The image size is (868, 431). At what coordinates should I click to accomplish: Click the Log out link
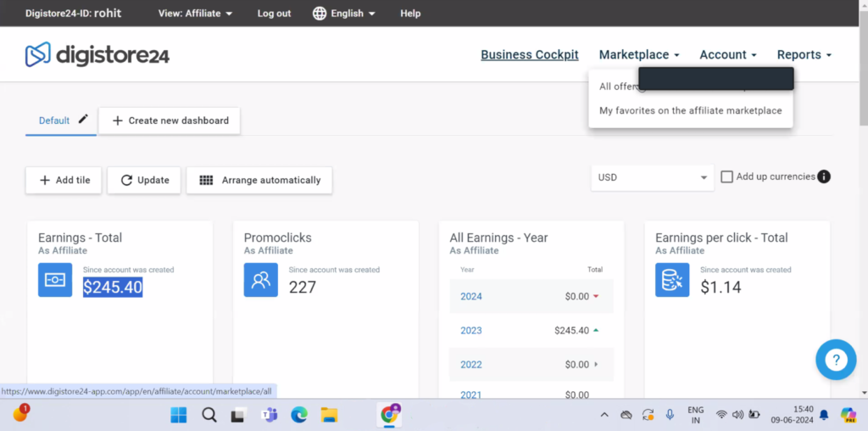pyautogui.click(x=274, y=14)
